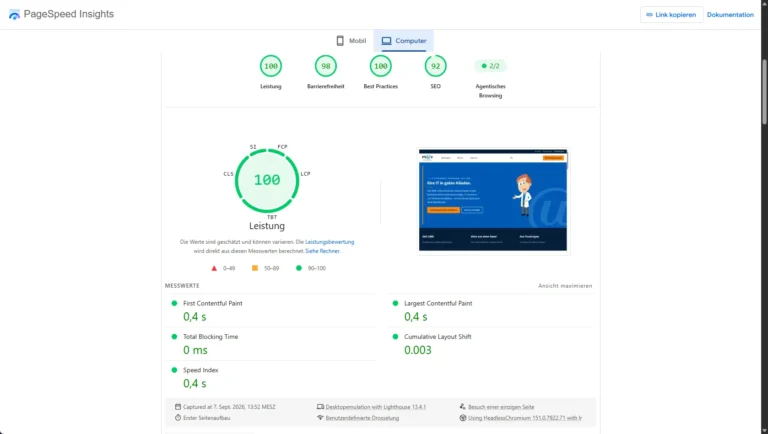Jump to the Leistung score gauge 100

coord(271,66)
